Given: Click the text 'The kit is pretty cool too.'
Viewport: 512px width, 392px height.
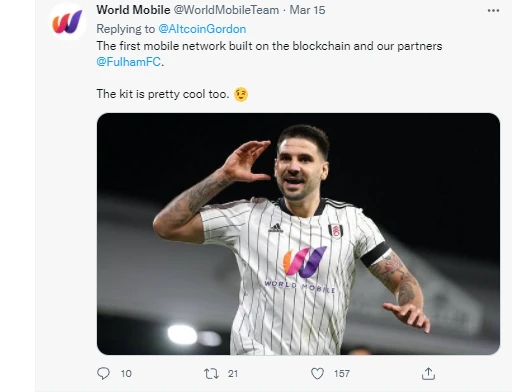Looking at the screenshot, I should (163, 94).
